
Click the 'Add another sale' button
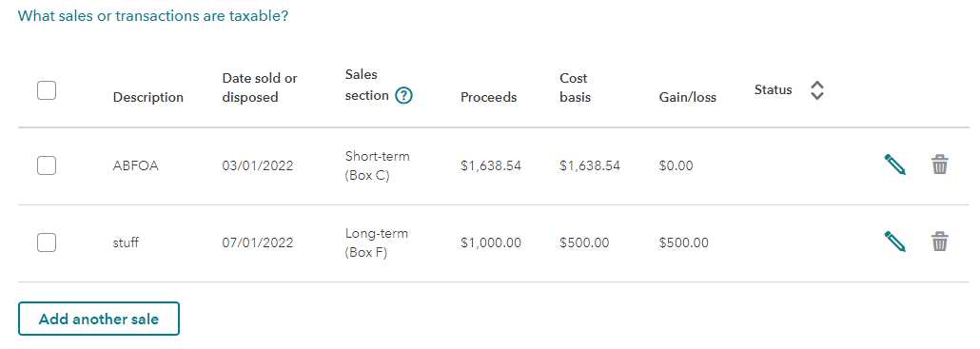pos(99,319)
